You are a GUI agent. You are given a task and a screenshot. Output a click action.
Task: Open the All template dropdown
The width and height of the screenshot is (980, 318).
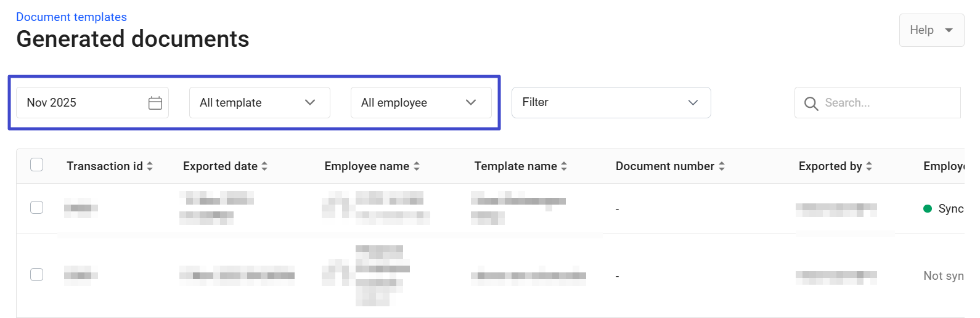(259, 103)
